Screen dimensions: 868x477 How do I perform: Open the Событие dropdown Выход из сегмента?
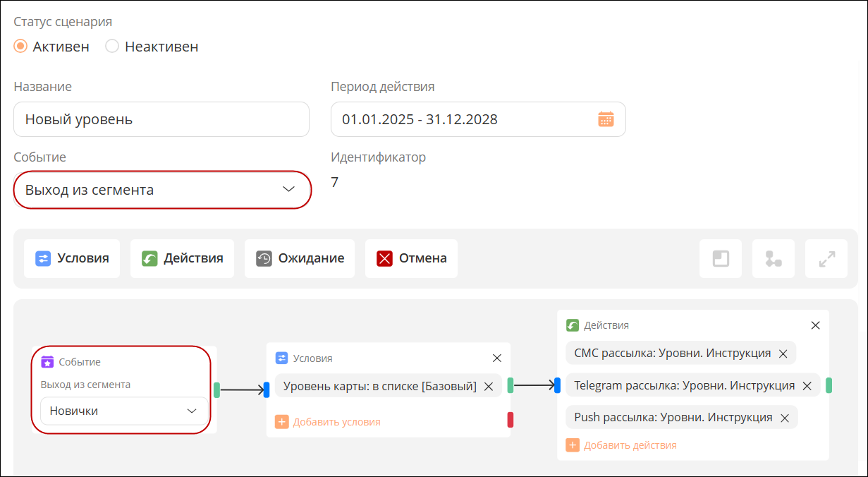pyautogui.click(x=161, y=190)
